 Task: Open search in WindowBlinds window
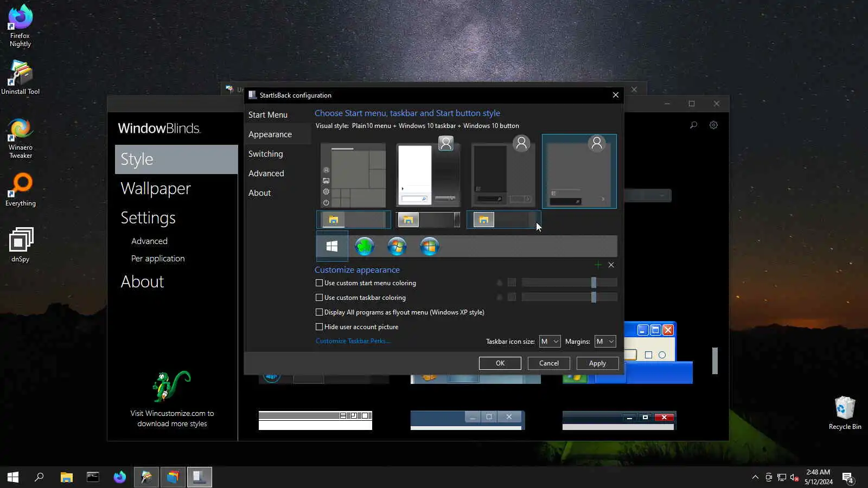693,125
